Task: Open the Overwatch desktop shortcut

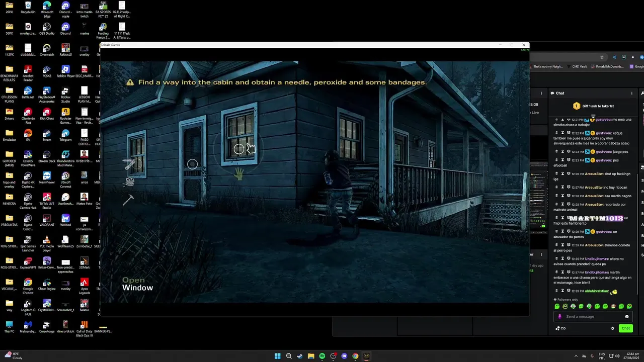Action: pos(47,50)
